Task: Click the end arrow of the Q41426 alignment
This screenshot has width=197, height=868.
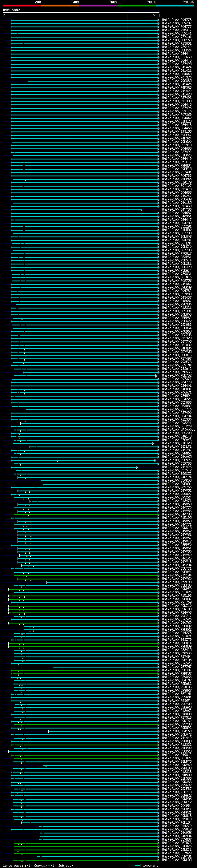Action: pyautogui.click(x=137, y=467)
